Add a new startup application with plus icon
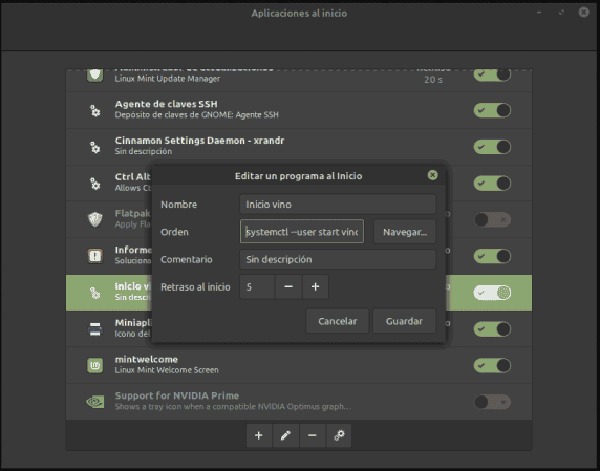 259,435
